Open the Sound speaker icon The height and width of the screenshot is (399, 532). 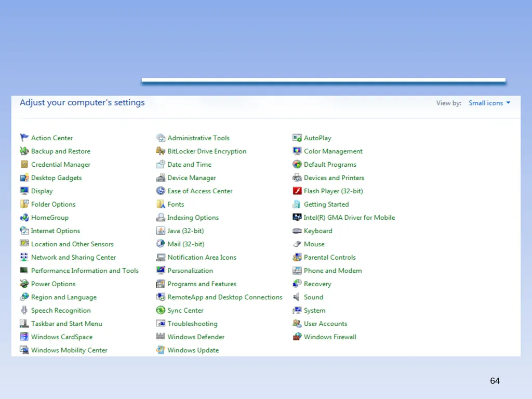tap(297, 297)
